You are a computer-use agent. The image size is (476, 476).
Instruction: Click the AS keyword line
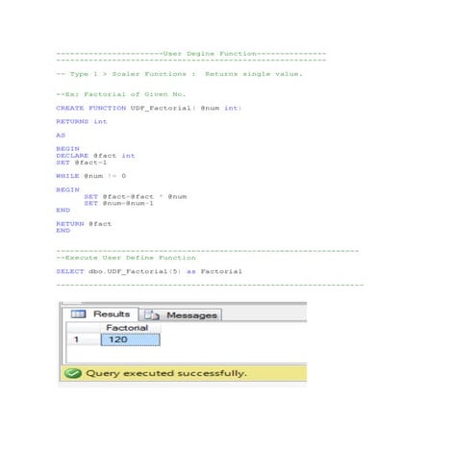(61, 135)
